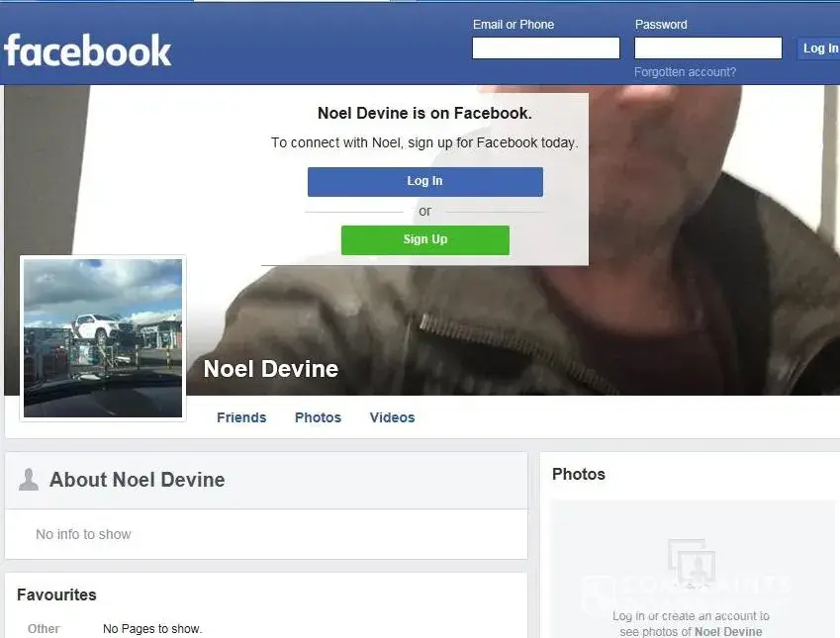The image size is (840, 638).
Task: Open the Forgotten account? link
Action: pyautogui.click(x=685, y=72)
